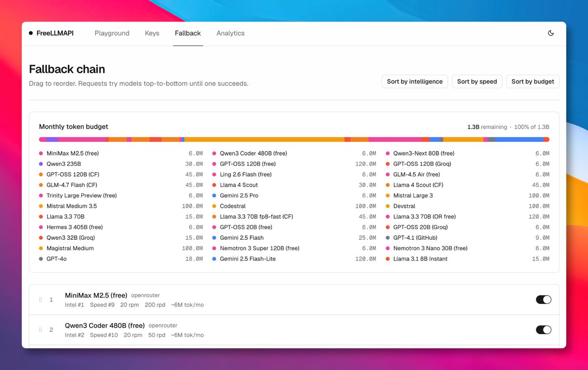Click gray dot beside GPT-4.1 (GitHub)

[x=388, y=238]
